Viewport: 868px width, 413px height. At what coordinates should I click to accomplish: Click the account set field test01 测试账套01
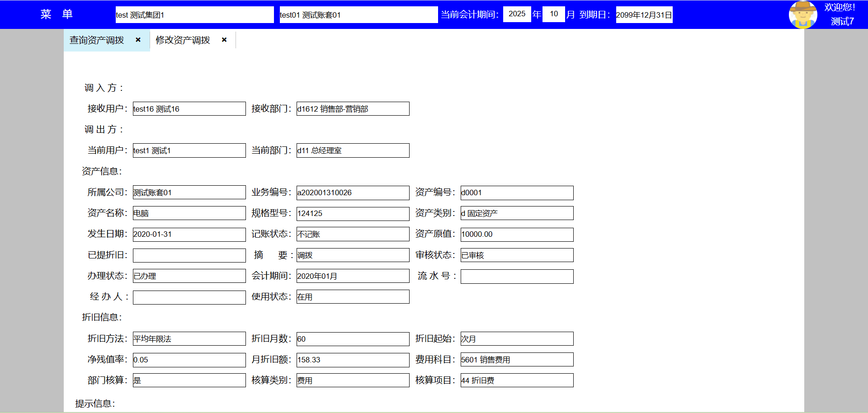pos(358,15)
